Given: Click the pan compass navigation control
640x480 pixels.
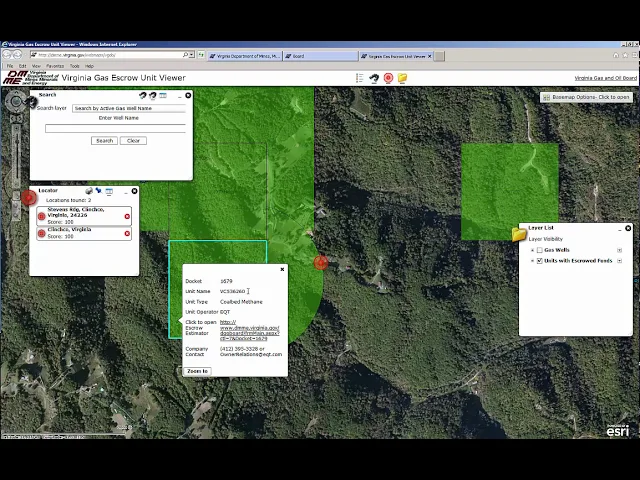Looking at the screenshot, I should click(17, 101).
